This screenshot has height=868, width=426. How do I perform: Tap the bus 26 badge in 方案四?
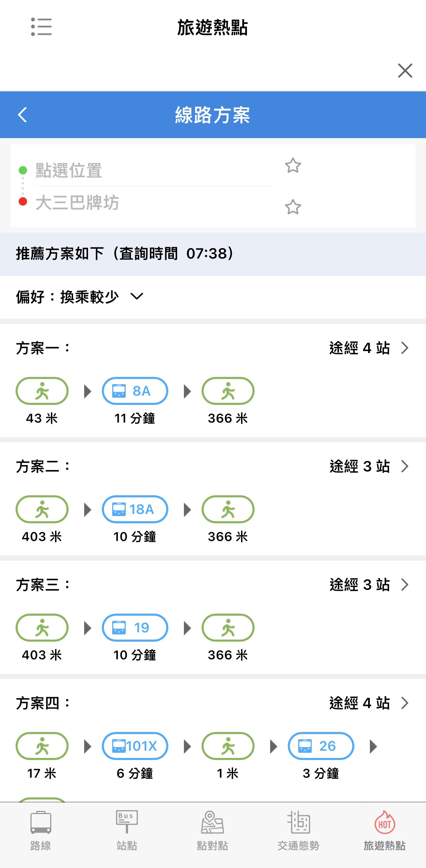(x=321, y=746)
